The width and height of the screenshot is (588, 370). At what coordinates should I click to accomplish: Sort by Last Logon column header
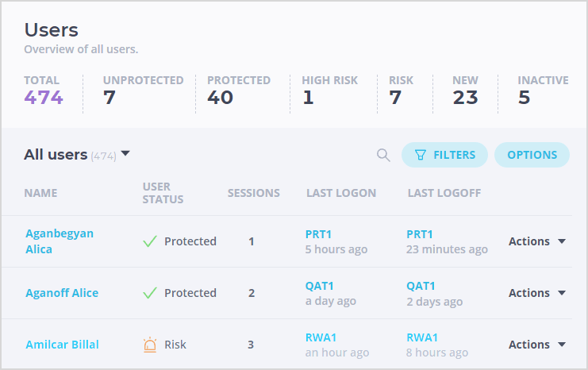click(x=341, y=193)
